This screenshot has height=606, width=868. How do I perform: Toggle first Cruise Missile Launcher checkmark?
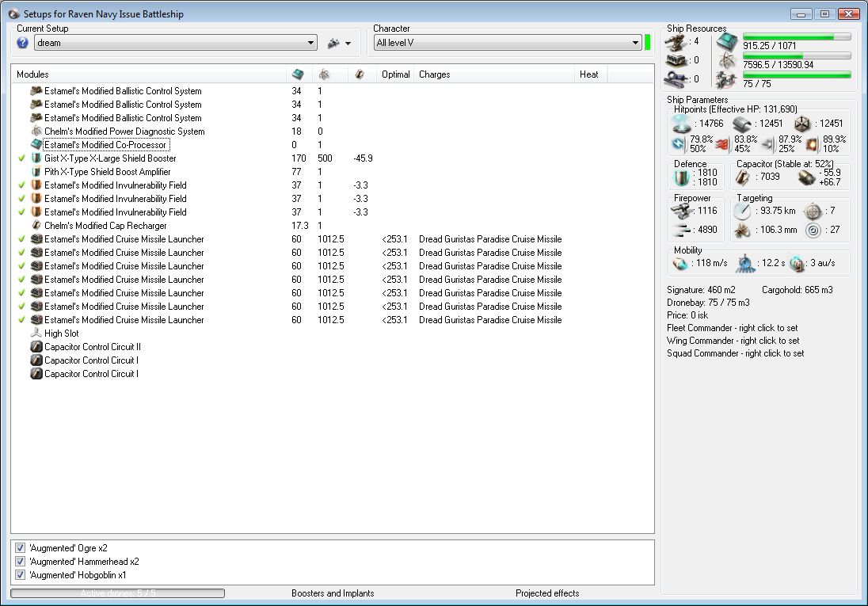tap(21, 238)
